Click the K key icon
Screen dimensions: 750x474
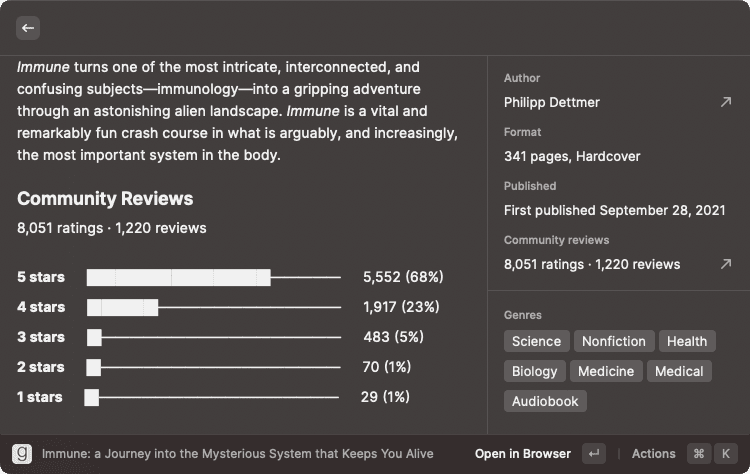(x=725, y=453)
